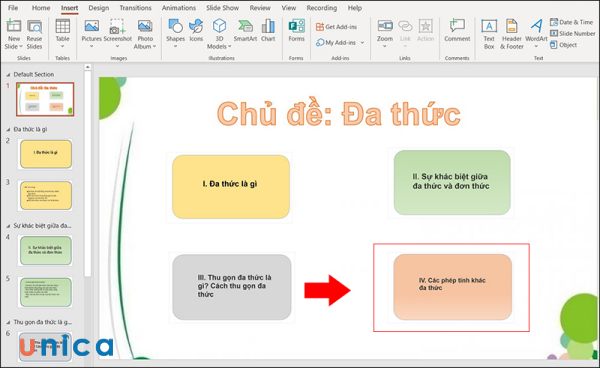Image resolution: width=600 pixels, height=368 pixels.
Task: Open the My Add-ins dropdown arrow
Action: (x=362, y=42)
